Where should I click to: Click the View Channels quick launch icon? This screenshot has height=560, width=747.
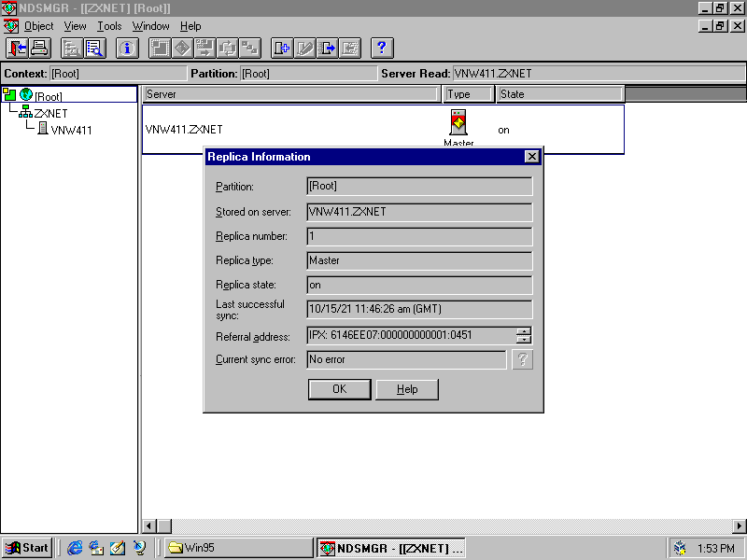[x=139, y=548]
